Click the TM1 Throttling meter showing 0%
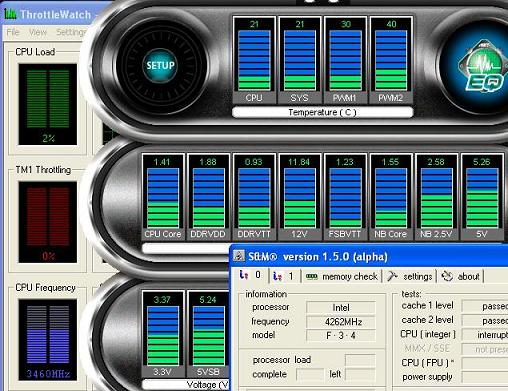508x391 pixels. tap(48, 222)
